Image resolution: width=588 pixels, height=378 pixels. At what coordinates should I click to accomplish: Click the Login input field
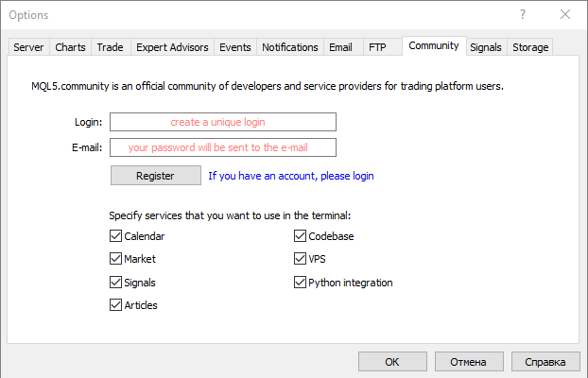point(223,122)
